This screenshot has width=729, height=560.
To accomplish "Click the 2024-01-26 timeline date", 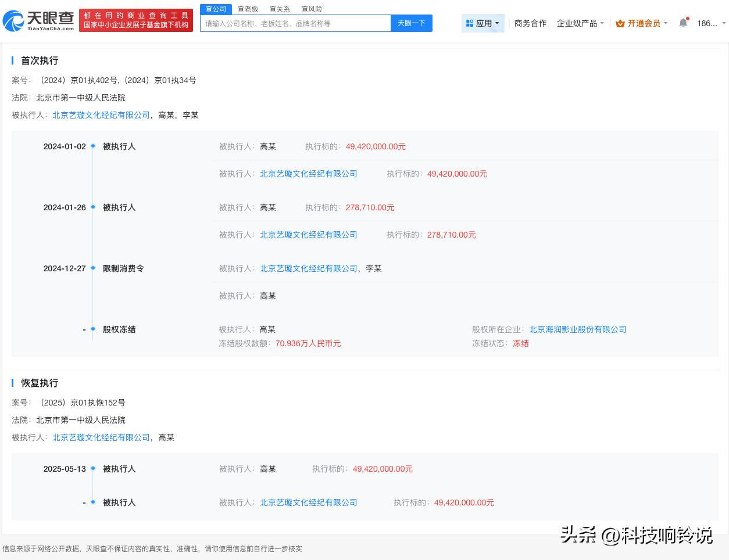I will click(x=65, y=207).
